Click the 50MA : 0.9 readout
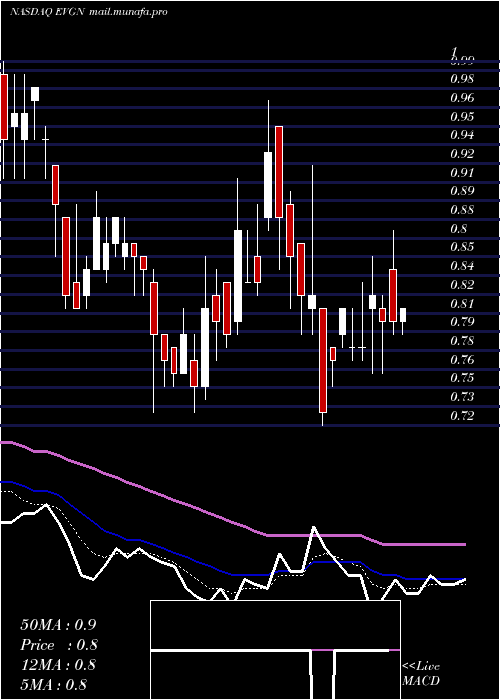500x700 pixels. pyautogui.click(x=58, y=625)
